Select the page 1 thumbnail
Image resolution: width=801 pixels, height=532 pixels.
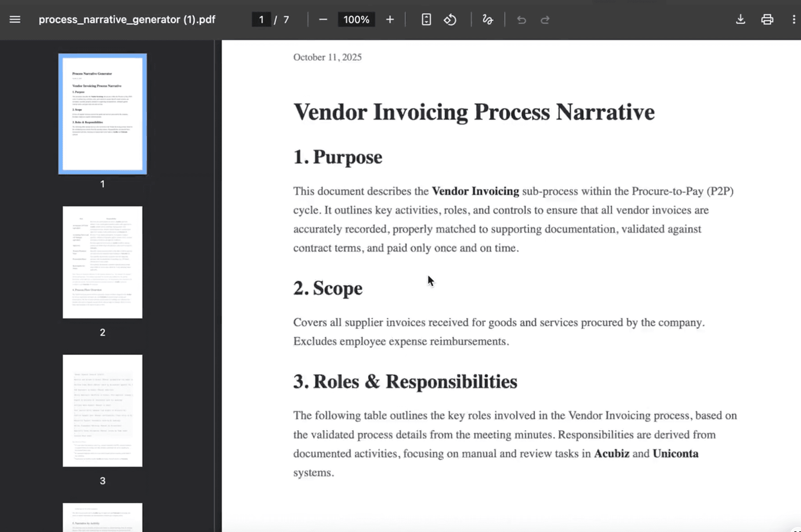(102, 114)
